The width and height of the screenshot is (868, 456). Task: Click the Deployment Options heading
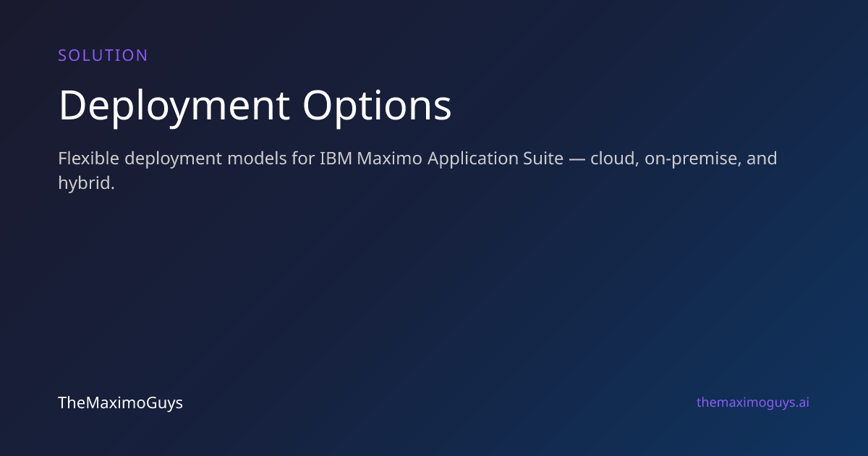click(255, 106)
